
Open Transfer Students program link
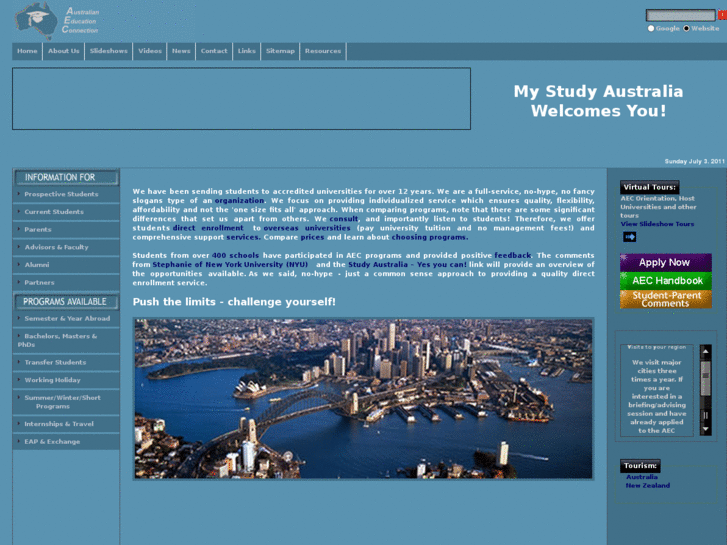pyautogui.click(x=66, y=362)
